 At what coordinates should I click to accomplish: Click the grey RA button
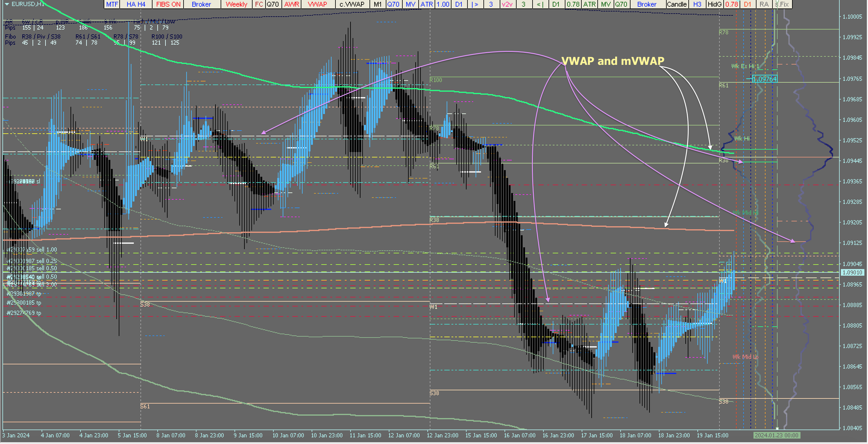(x=764, y=4)
